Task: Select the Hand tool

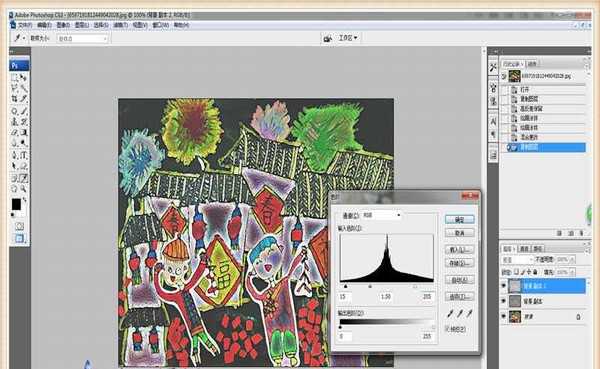Action: click(15, 189)
